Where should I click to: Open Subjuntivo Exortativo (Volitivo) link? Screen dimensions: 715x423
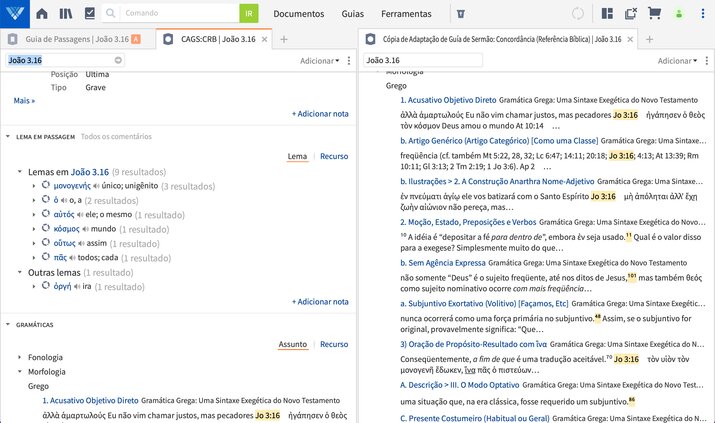[x=484, y=303]
